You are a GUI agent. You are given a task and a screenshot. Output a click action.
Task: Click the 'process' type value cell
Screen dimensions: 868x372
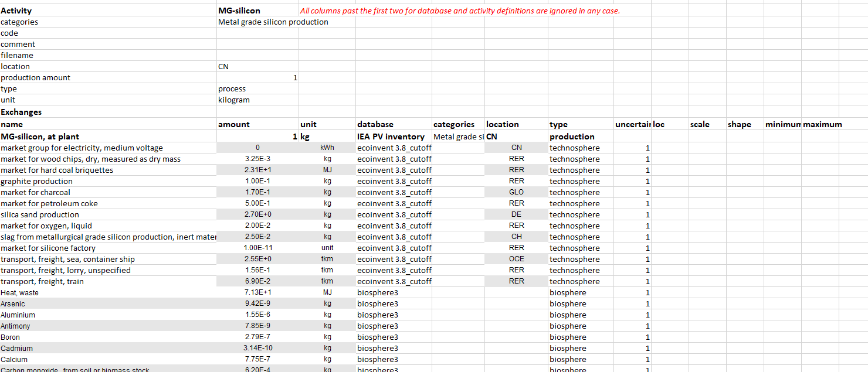tap(257, 88)
